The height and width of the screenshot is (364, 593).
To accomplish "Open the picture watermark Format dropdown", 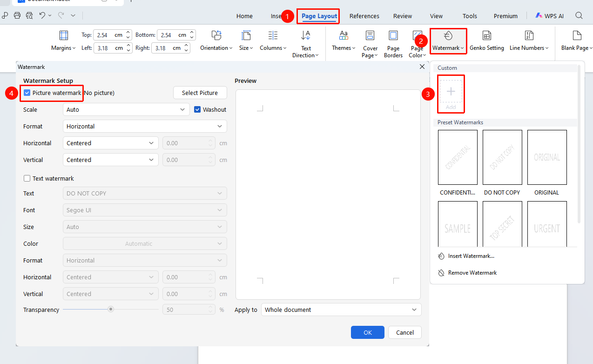I will (145, 127).
